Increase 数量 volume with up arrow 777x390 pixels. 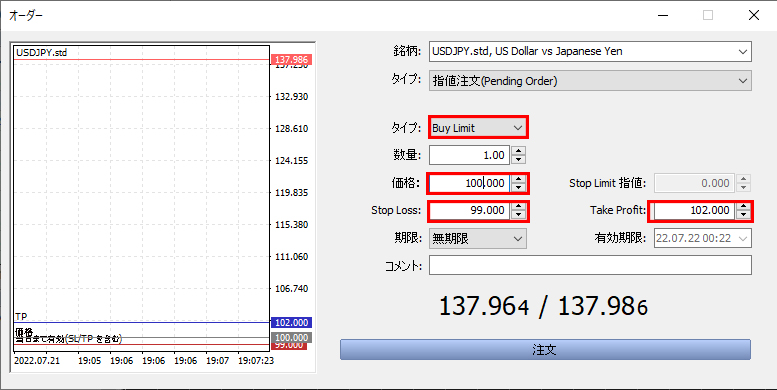pyautogui.click(x=518, y=151)
